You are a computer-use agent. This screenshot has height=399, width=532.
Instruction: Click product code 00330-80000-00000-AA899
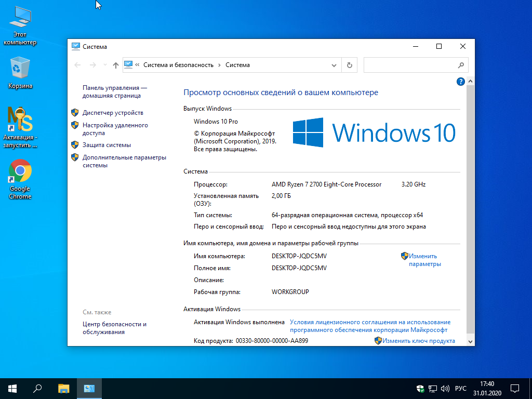pyautogui.click(x=272, y=341)
